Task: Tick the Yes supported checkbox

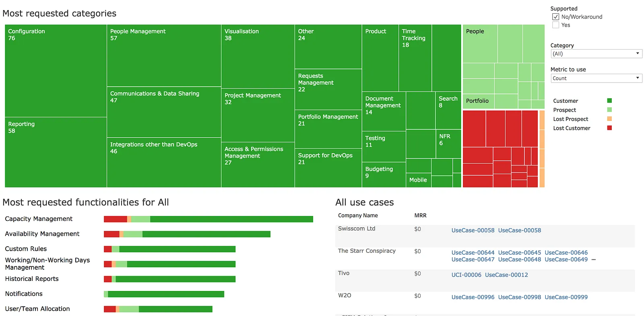Action: pos(555,25)
